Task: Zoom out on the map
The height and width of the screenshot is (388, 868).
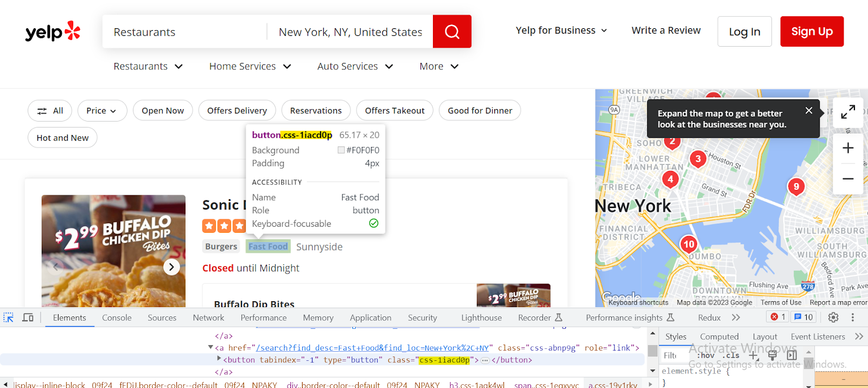Action: (x=848, y=179)
